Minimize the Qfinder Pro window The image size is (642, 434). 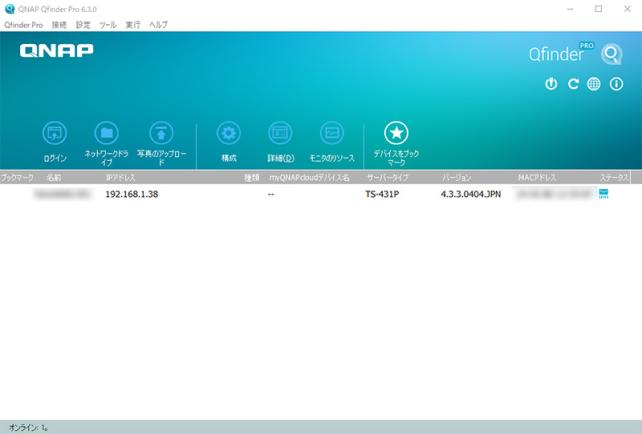tap(570, 9)
